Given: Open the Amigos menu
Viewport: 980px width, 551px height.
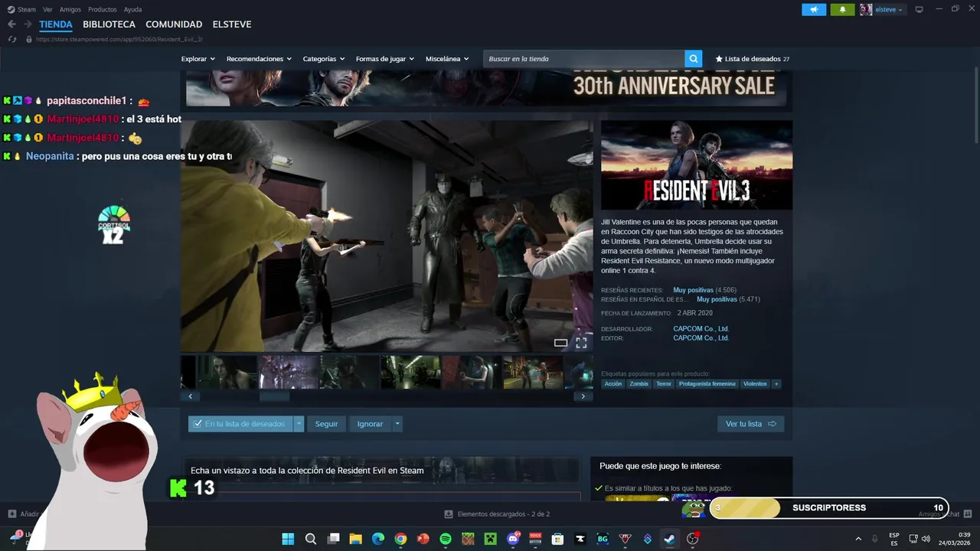Looking at the screenshot, I should pyautogui.click(x=70, y=9).
